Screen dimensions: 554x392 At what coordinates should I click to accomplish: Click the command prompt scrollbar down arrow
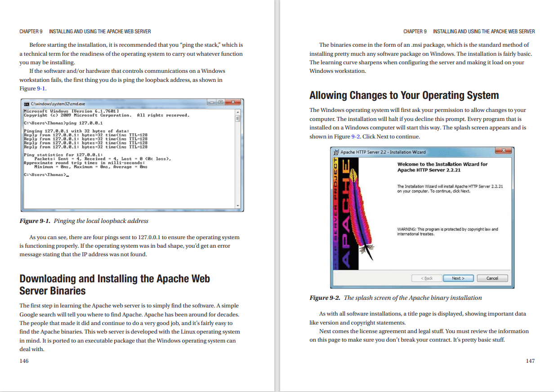pos(238,205)
